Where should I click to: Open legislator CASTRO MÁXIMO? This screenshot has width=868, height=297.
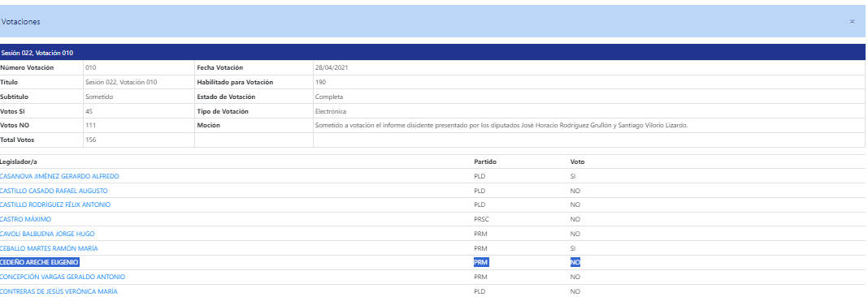[25, 220]
